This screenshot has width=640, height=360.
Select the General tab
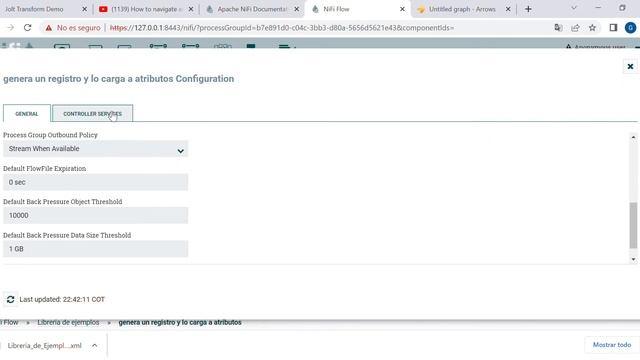point(27,113)
